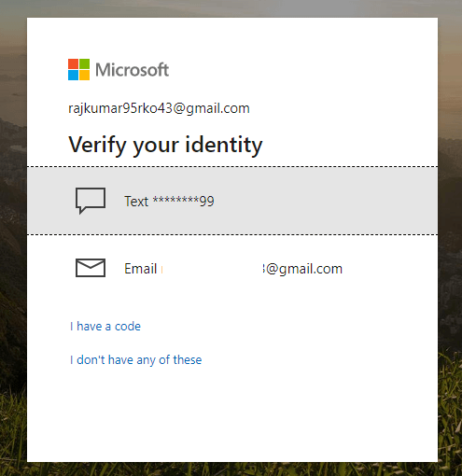The width and height of the screenshot is (462, 476).
Task: Click the rajkumar95rko43@gmail.com account text
Action: (x=159, y=108)
